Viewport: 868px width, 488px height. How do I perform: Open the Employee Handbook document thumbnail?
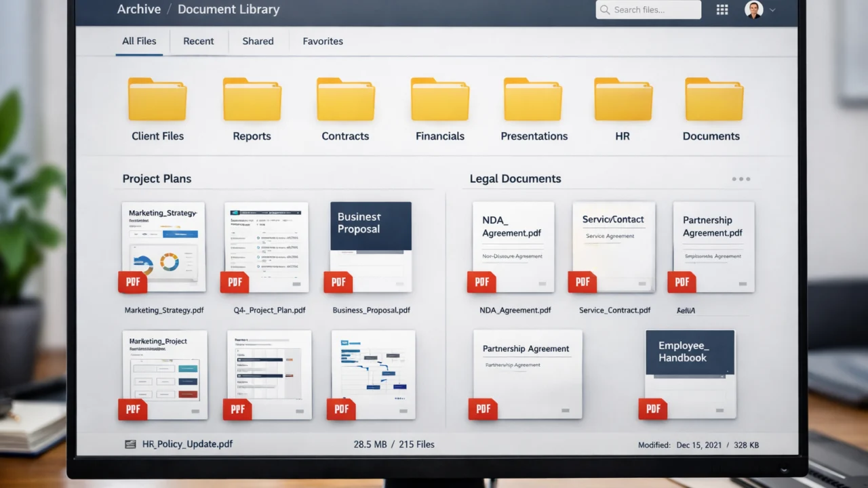690,373
